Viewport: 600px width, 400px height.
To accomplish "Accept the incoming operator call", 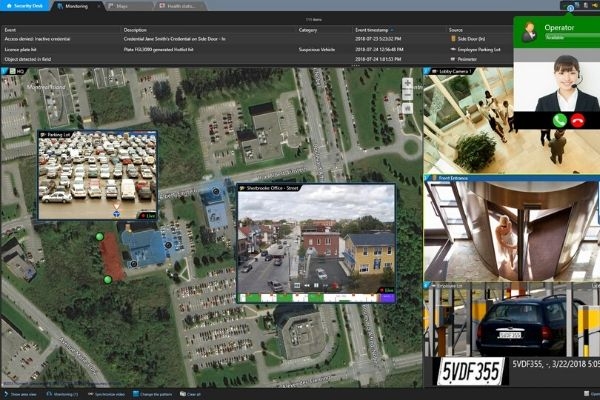I will click(x=559, y=120).
